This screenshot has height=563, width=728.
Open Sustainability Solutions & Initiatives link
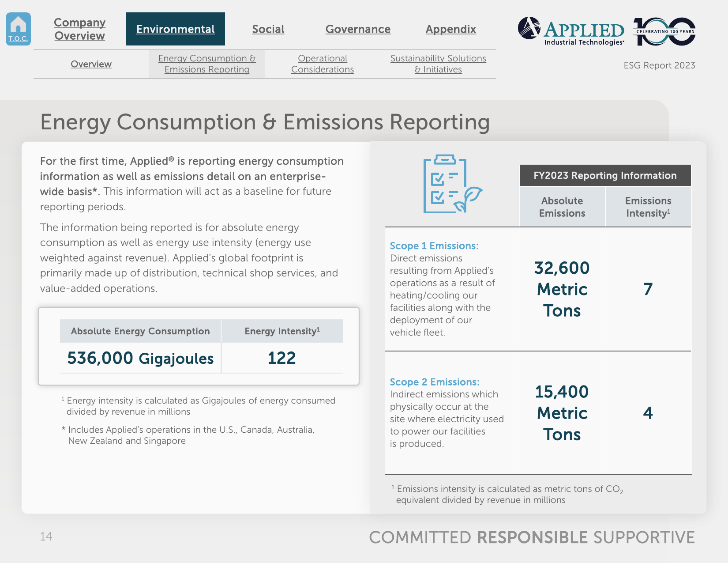[x=438, y=64]
